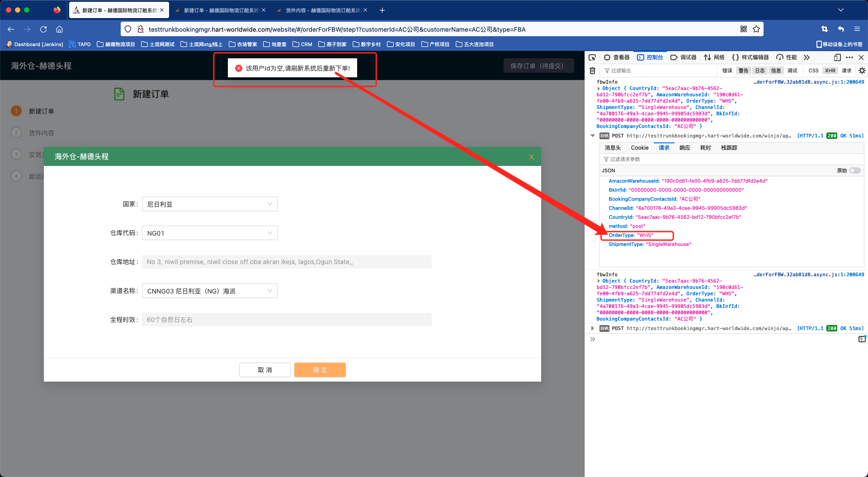Click the element picker icon in DevTools

point(592,57)
